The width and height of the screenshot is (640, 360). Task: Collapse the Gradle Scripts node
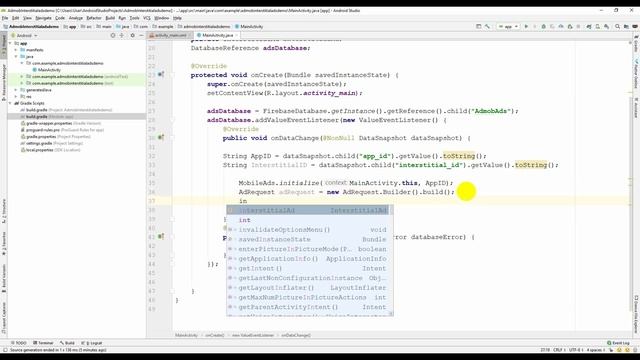pyautogui.click(x=10, y=103)
